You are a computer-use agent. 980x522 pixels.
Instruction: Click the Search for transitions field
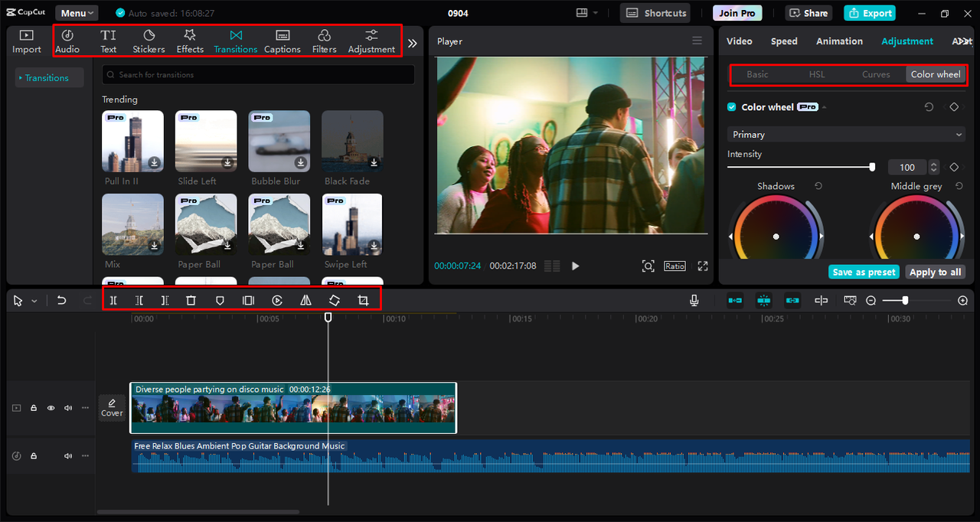pos(258,75)
